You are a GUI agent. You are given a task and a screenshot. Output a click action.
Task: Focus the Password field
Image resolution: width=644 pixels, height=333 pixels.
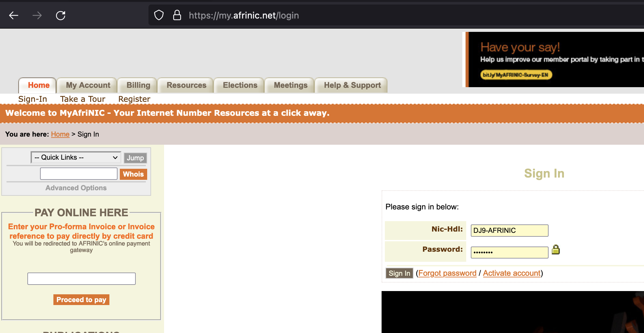coord(510,252)
